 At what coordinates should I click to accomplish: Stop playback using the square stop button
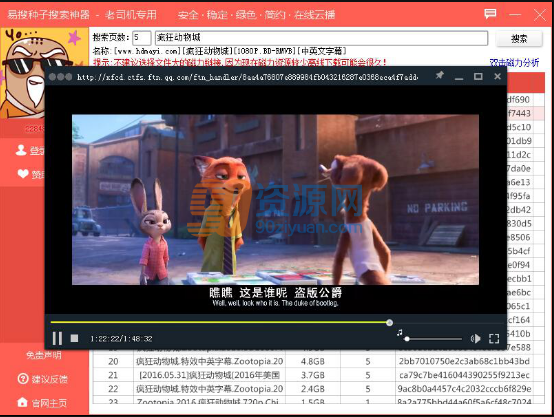[x=74, y=338]
